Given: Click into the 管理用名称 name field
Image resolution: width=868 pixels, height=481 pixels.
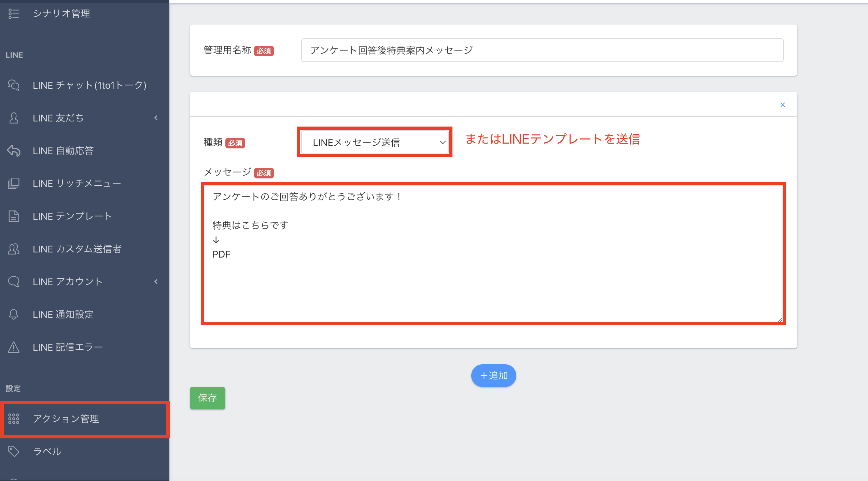Looking at the screenshot, I should pos(542,50).
